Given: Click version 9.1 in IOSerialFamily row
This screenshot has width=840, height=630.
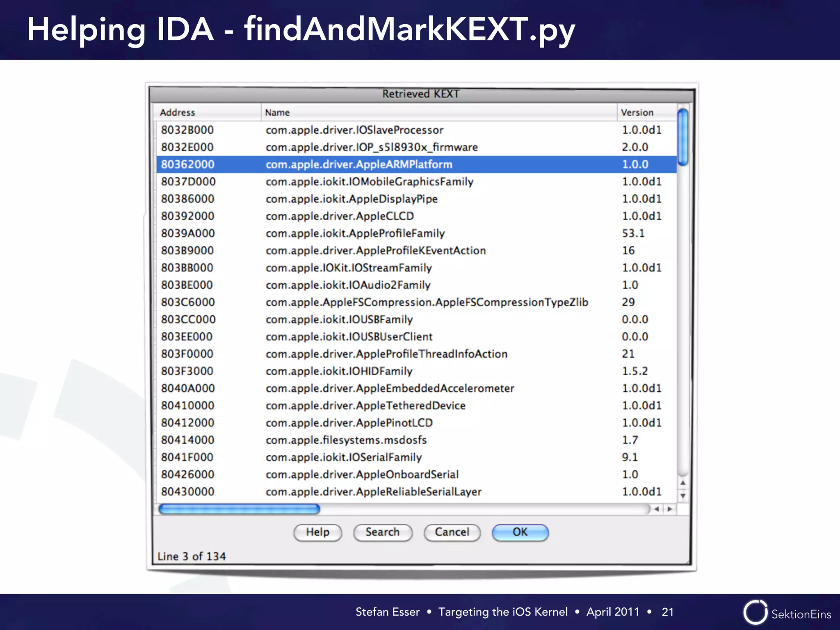Looking at the screenshot, I should pos(630,457).
